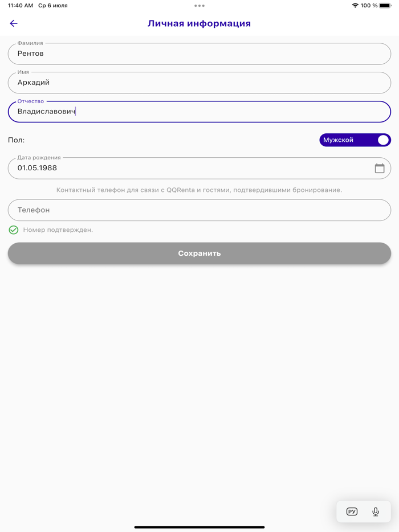Toggle the gender switch from Мужской
The image size is (399, 532).
coord(355,140)
